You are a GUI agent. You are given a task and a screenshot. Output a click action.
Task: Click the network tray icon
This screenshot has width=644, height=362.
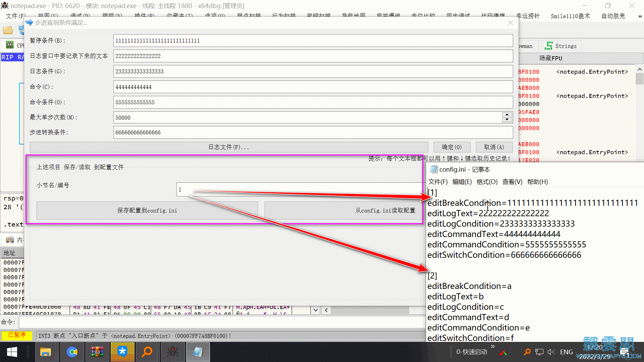(539, 352)
